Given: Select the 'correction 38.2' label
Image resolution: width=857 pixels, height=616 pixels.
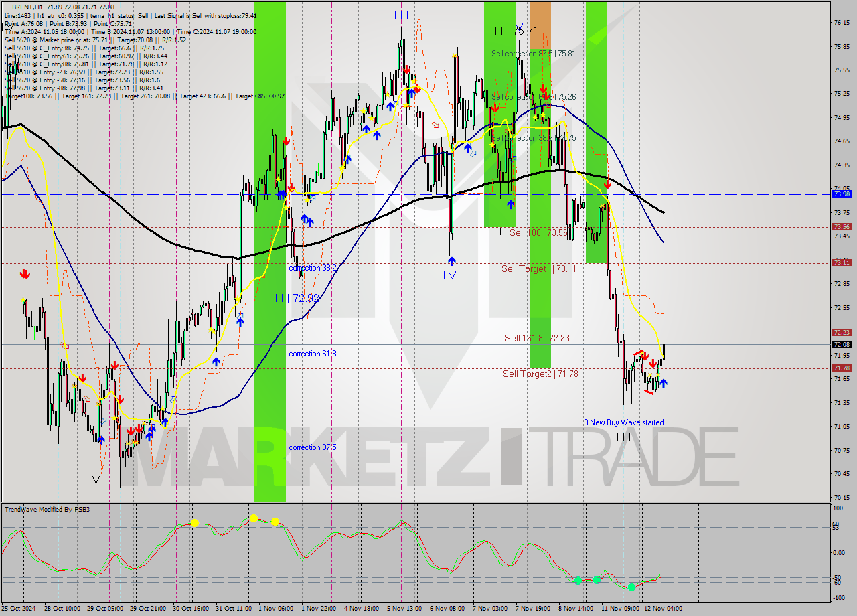Looking at the screenshot, I should click(x=313, y=267).
